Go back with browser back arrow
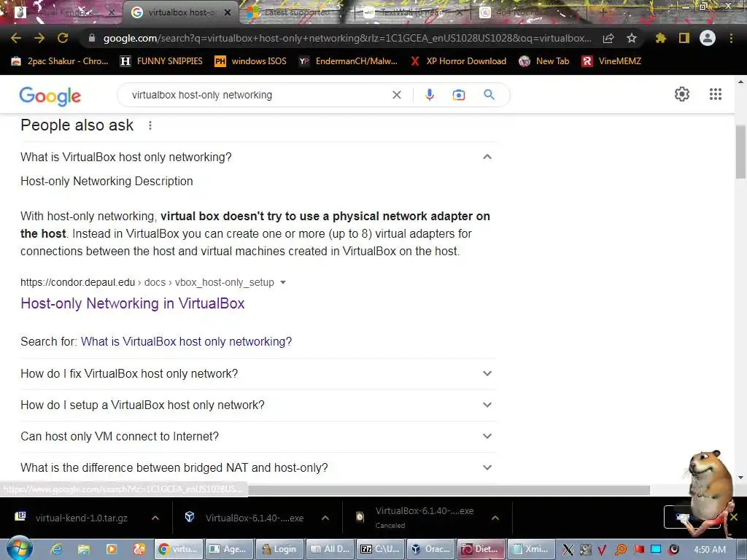 coord(16,38)
